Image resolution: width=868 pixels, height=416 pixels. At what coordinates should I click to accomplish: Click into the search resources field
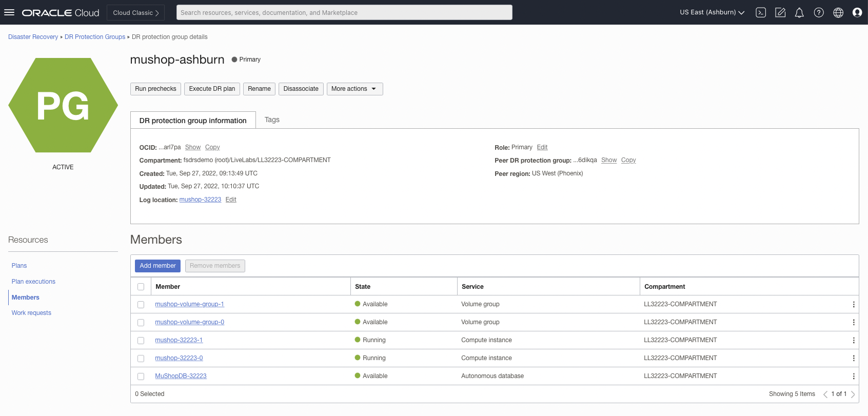(344, 12)
